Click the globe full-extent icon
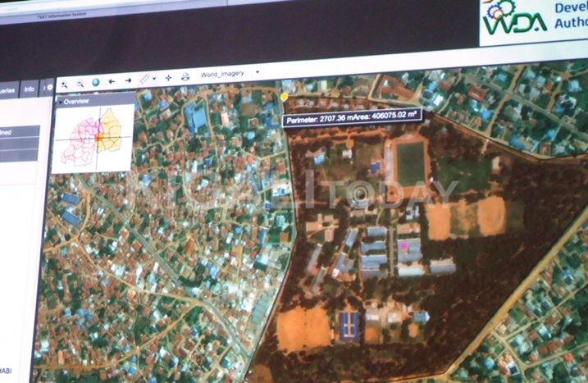 pyautogui.click(x=95, y=83)
